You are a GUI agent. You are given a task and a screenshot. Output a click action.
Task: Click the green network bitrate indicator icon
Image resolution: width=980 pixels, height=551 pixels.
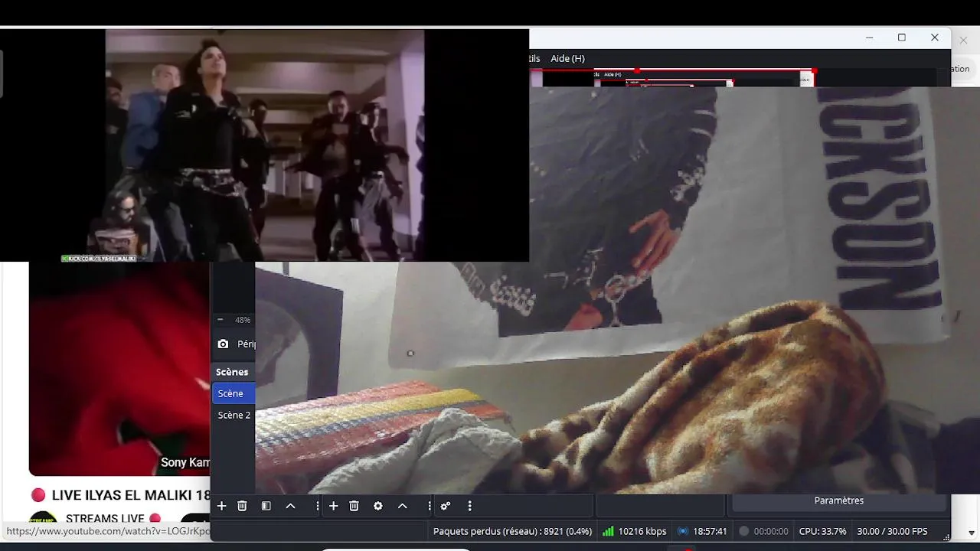[x=608, y=531]
